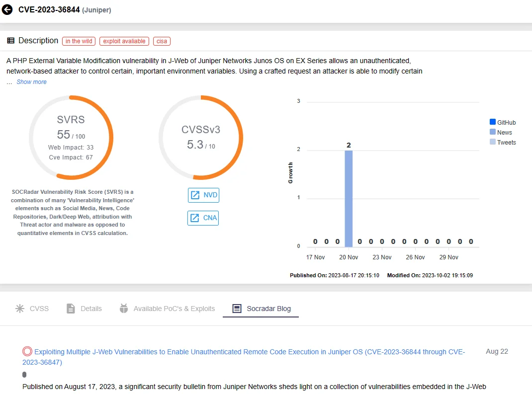The image size is (532, 394).
Task: Switch to the Details tab
Action: pyautogui.click(x=84, y=309)
